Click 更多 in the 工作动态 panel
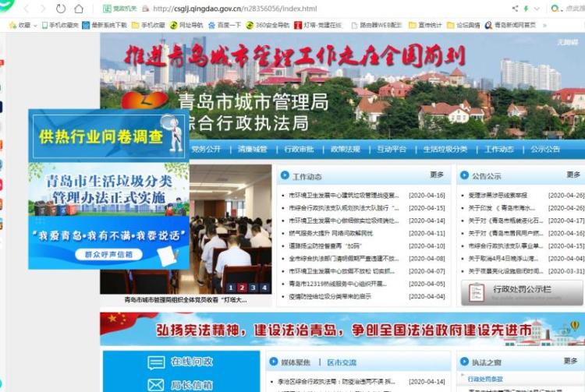Viewport: 585px width, 392px height. (x=437, y=175)
